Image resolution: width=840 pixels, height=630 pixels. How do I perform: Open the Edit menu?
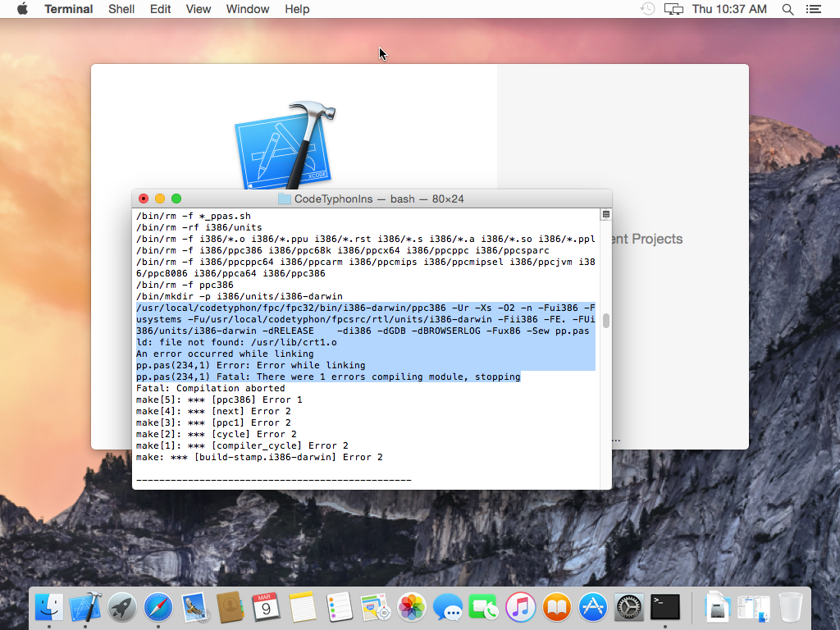point(160,9)
